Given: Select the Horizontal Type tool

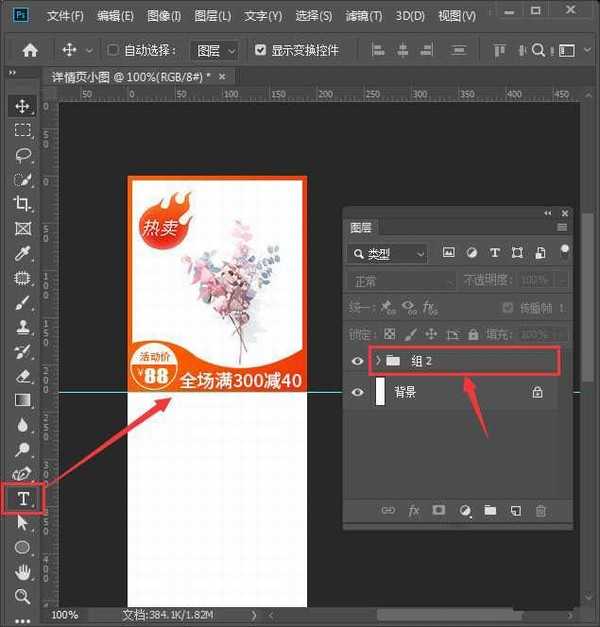Looking at the screenshot, I should pos(23,498).
